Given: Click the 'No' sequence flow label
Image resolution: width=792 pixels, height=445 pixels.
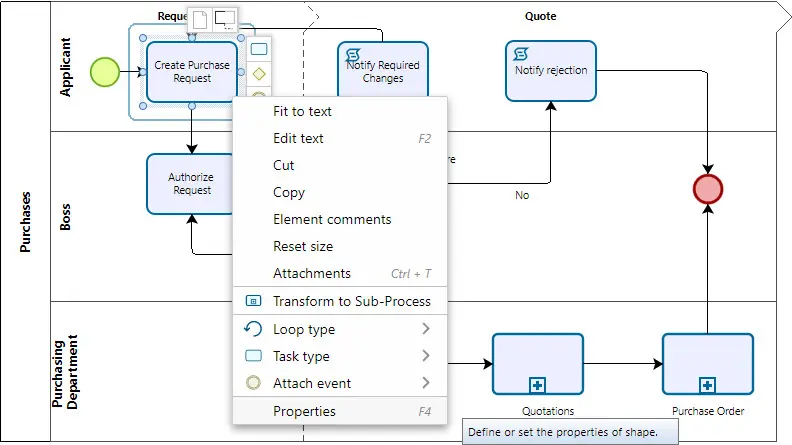Looking at the screenshot, I should [522, 195].
